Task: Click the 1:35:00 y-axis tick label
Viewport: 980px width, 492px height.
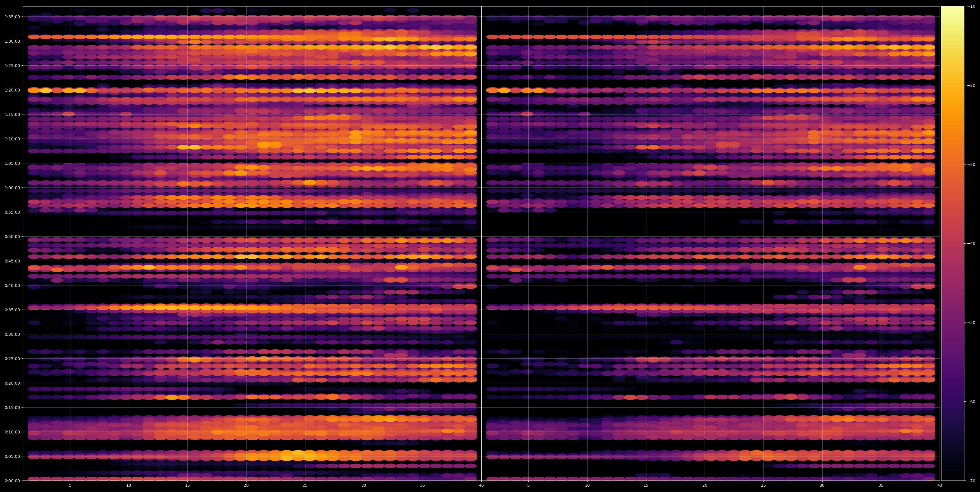Action: click(12, 17)
